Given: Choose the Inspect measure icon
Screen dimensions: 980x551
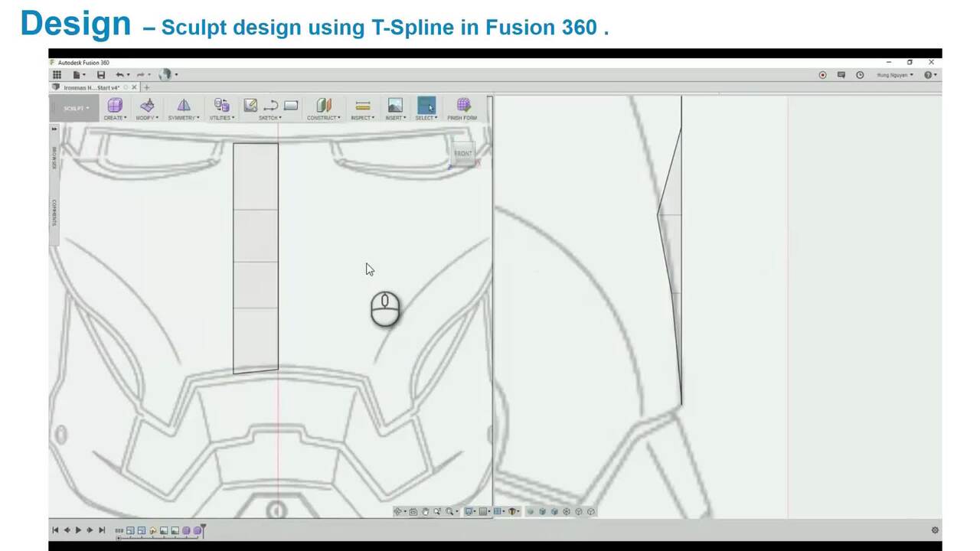Looking at the screenshot, I should [x=363, y=105].
